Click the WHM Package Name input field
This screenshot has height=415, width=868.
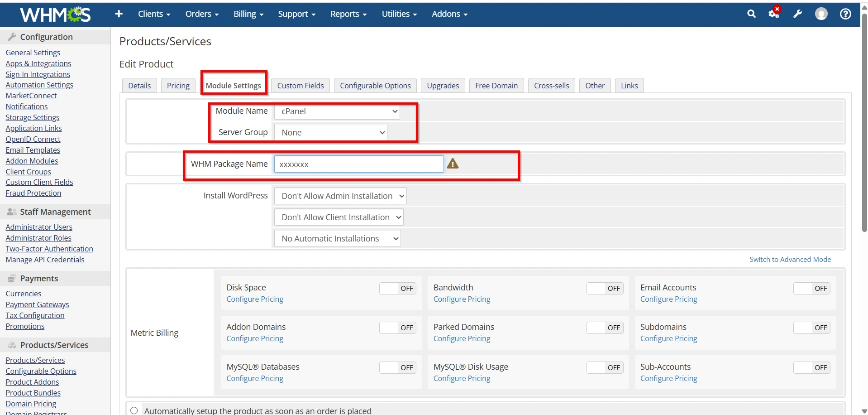coord(359,164)
